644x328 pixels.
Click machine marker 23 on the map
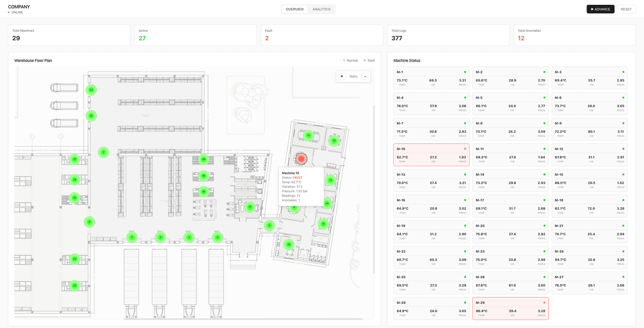(75, 286)
